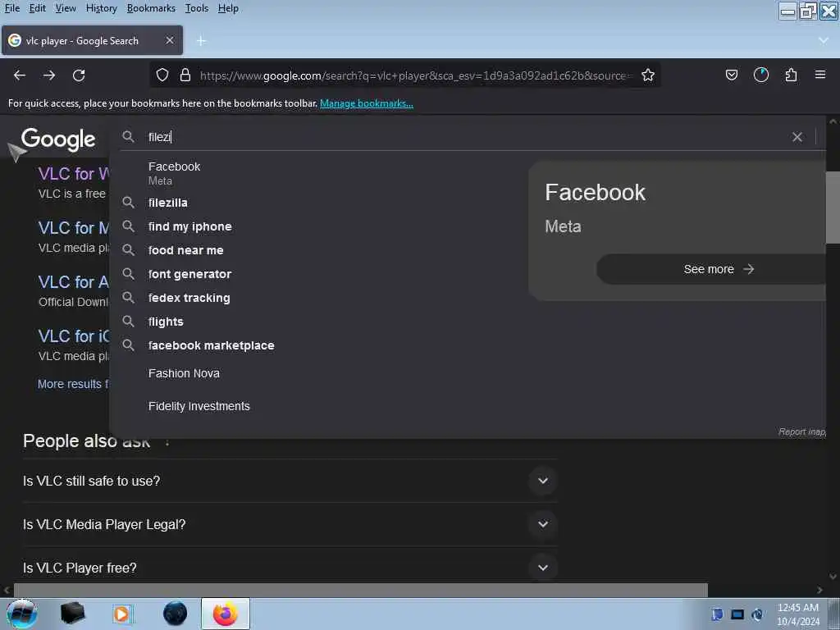The width and height of the screenshot is (840, 630).
Task: Clear the Google search box text
Action: (x=797, y=137)
